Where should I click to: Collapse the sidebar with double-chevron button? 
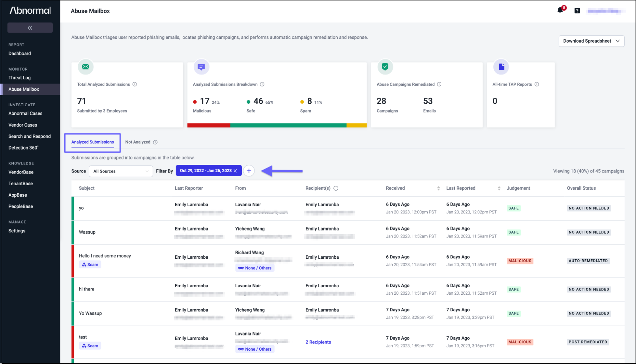(30, 28)
